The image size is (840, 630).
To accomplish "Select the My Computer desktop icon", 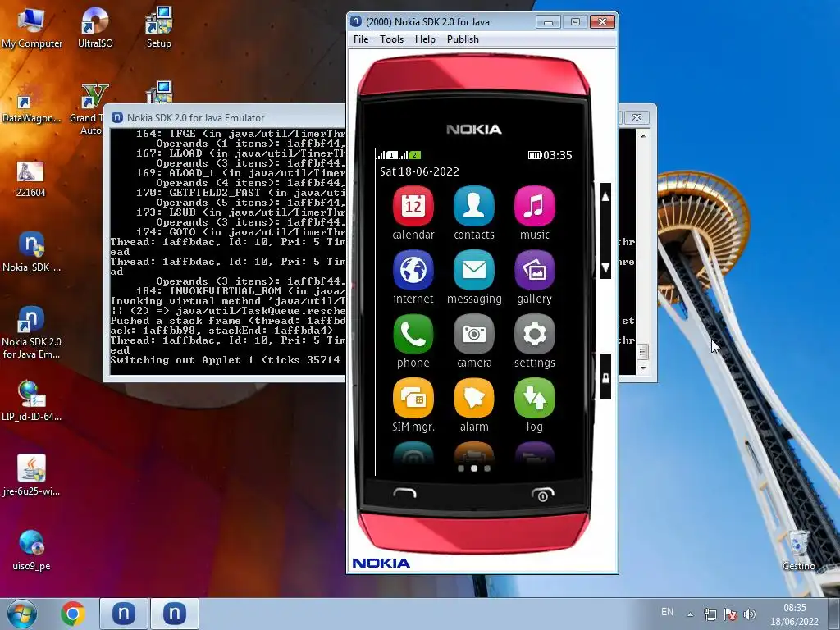I will (x=32, y=29).
